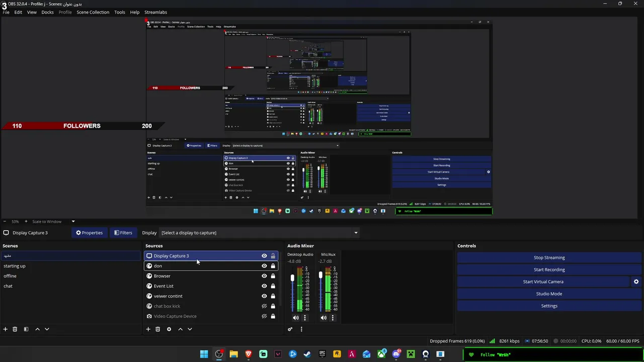Open advanced audio properties gears icon
The image size is (644, 362).
tap(290, 329)
